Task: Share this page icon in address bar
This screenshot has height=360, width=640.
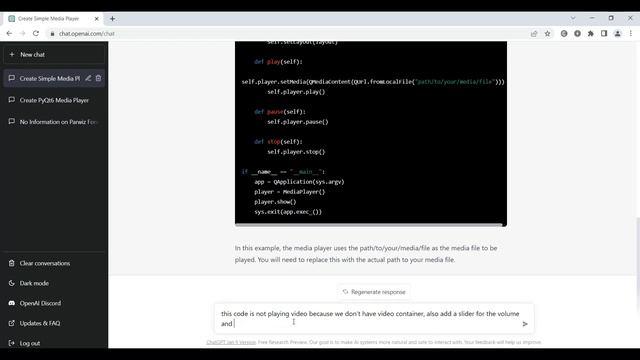Action: tap(534, 33)
